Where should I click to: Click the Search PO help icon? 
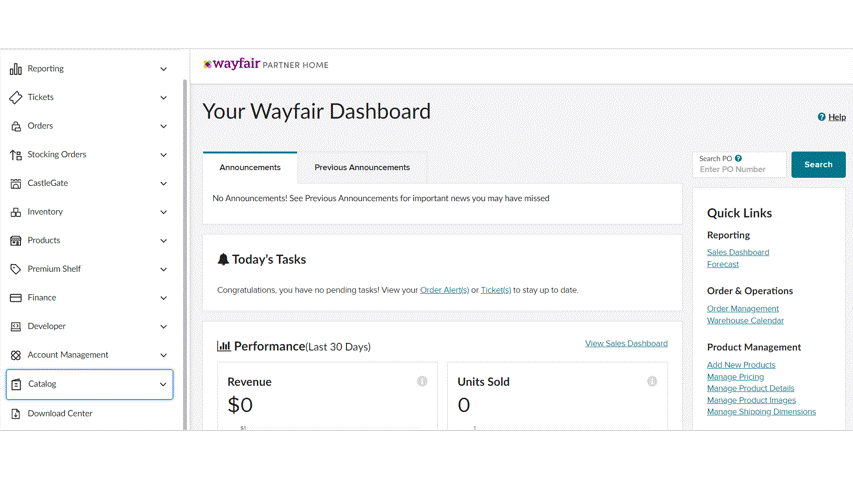(739, 158)
